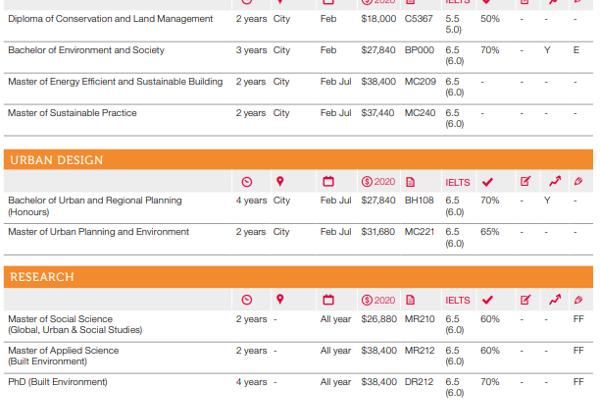Click Master of Urban Planning and Environment
Image resolution: width=600 pixels, height=400 pixels.
click(98, 232)
